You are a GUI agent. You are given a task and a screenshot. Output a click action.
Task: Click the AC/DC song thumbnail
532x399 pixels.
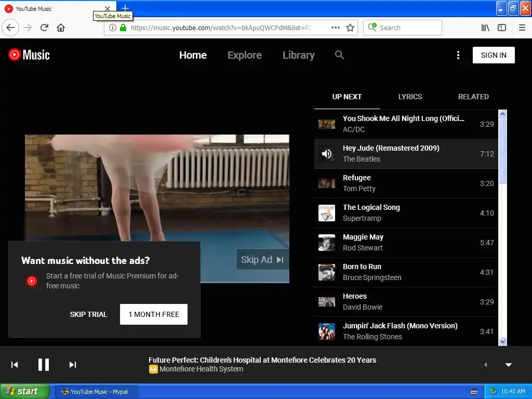coord(327,124)
